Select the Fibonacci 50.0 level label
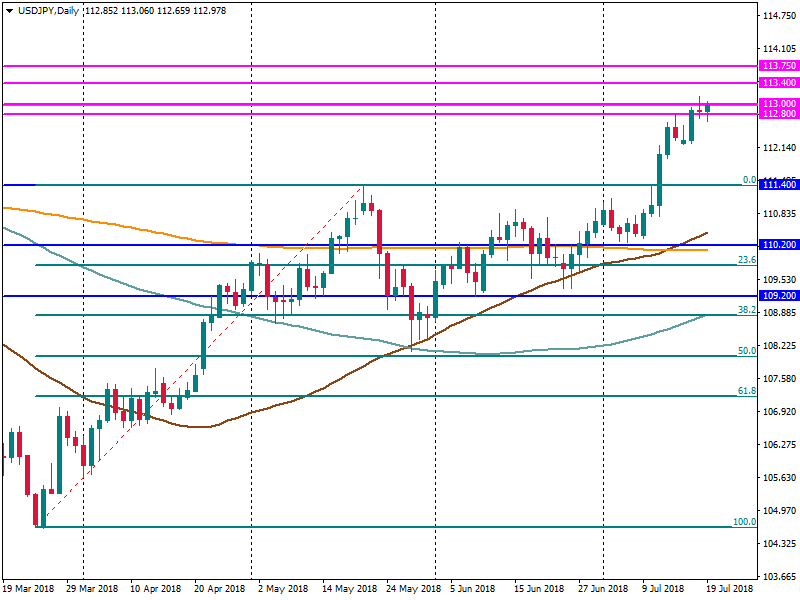Screen dimensions: 800x600 coord(746,351)
